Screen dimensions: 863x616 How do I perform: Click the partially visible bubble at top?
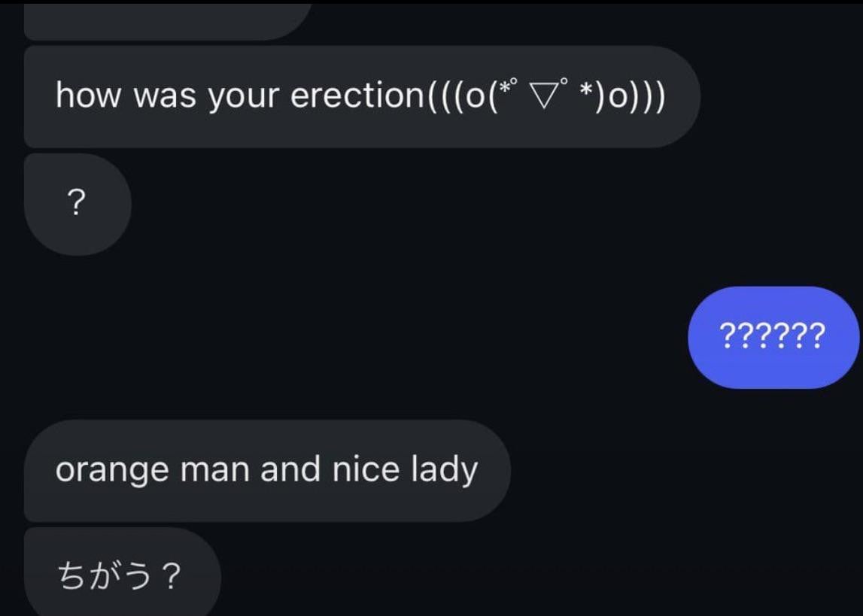(x=168, y=21)
